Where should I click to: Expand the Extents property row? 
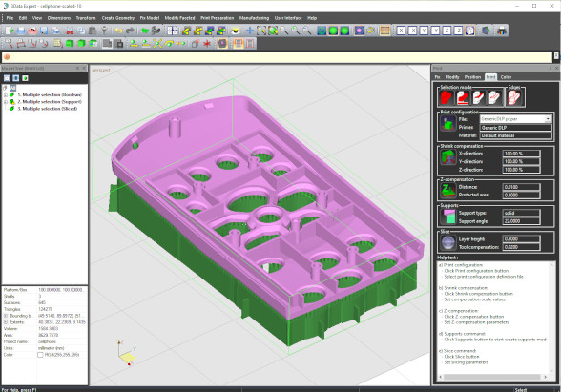coord(6,322)
